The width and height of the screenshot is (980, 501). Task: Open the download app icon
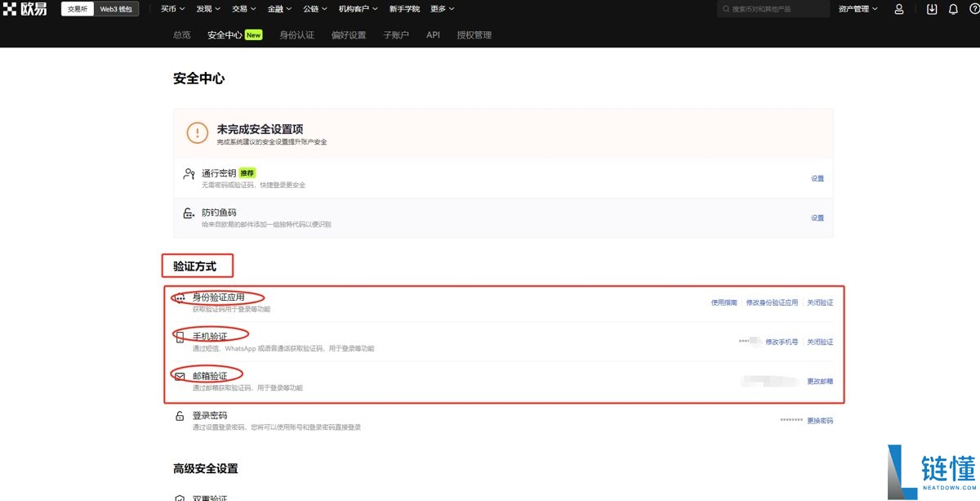tap(931, 9)
